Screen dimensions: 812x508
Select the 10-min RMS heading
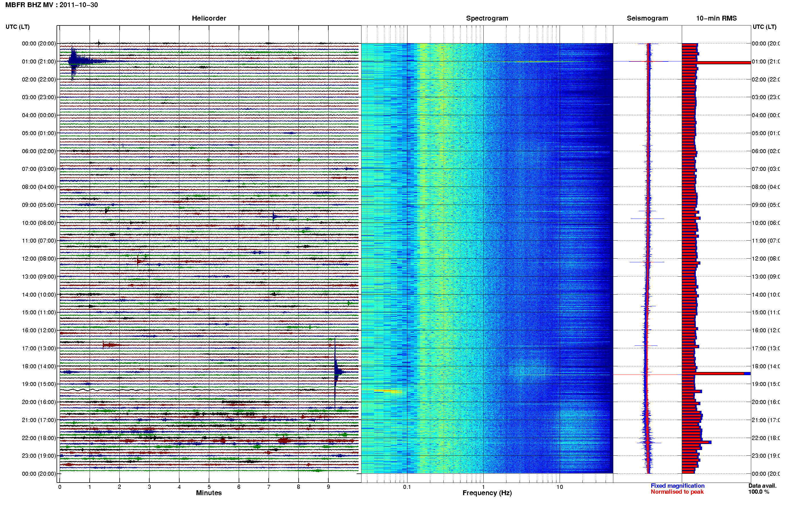[x=716, y=19]
